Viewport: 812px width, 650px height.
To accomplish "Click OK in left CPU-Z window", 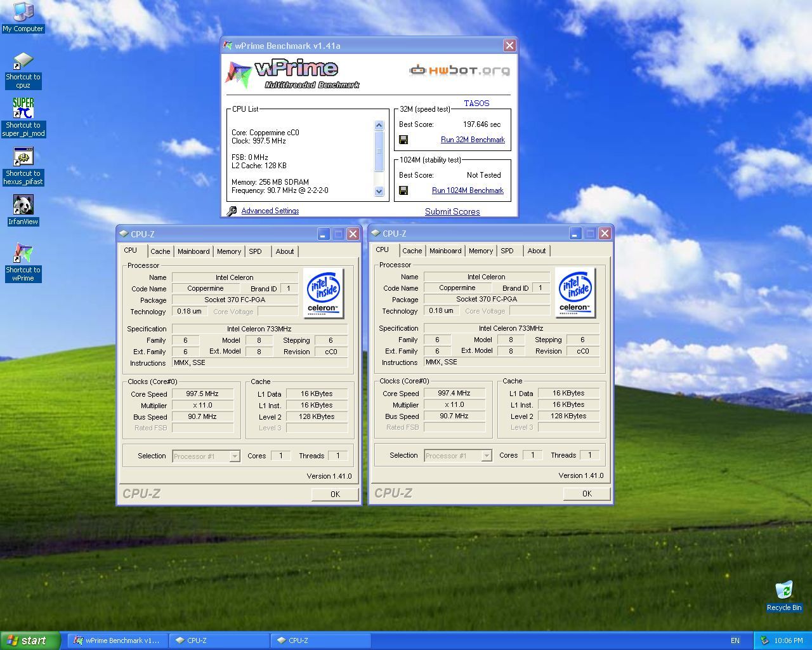I will pos(335,494).
